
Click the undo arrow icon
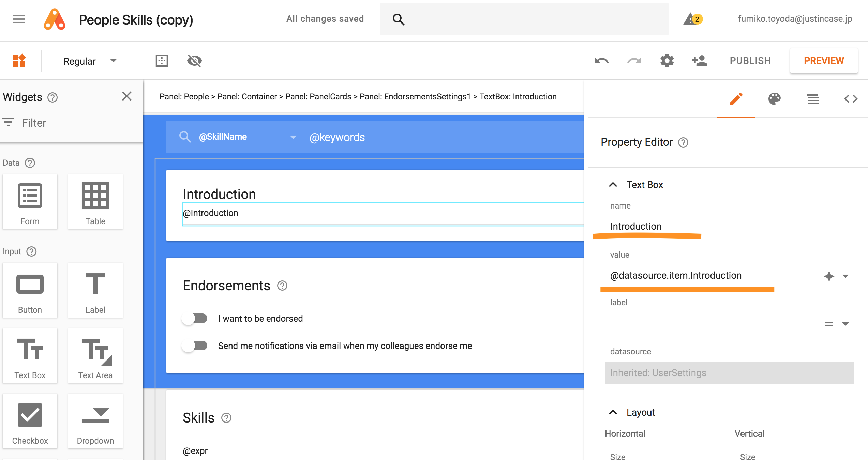[x=601, y=61]
